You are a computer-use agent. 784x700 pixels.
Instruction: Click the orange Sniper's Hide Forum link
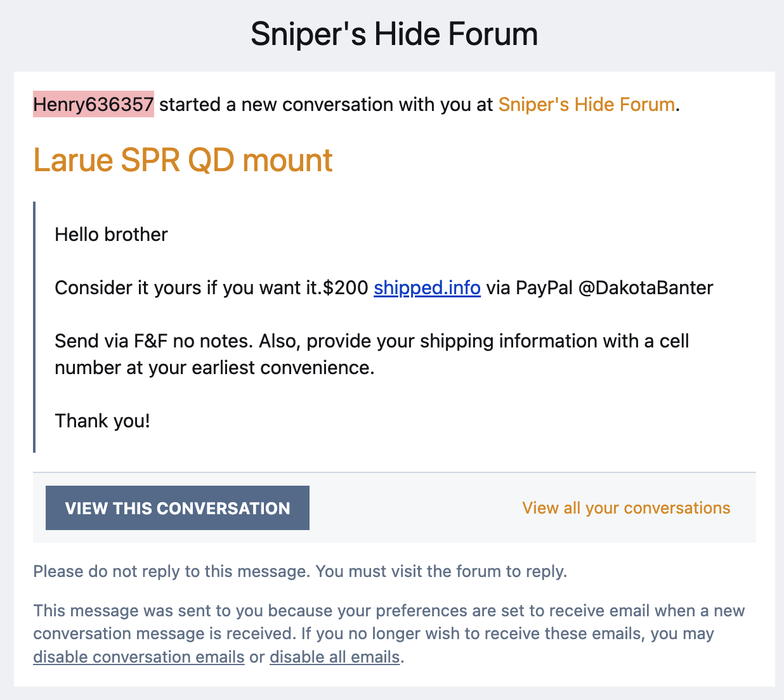click(587, 104)
